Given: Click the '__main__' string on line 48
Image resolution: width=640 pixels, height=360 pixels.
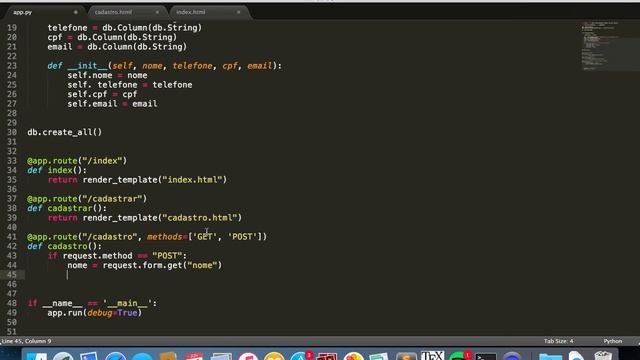Looking at the screenshot, I should (x=127, y=303).
